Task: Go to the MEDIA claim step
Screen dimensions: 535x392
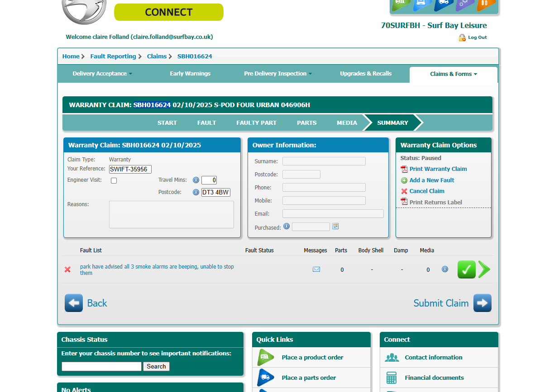Action: tap(347, 123)
